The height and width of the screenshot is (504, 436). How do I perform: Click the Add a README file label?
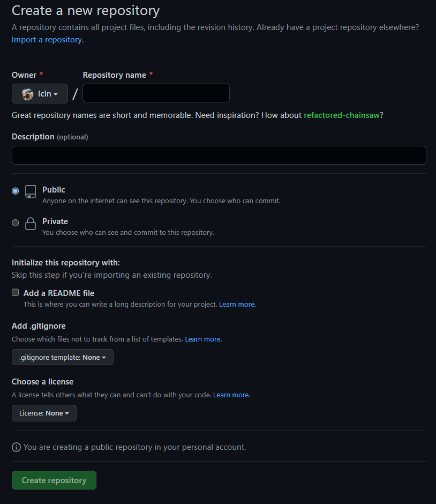click(x=59, y=293)
